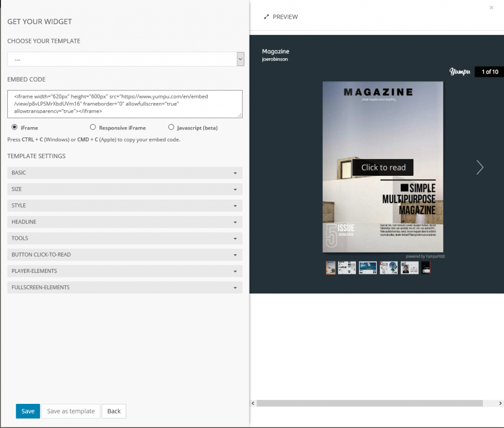Click the resize grip of embed code box

pyautogui.click(x=240, y=115)
